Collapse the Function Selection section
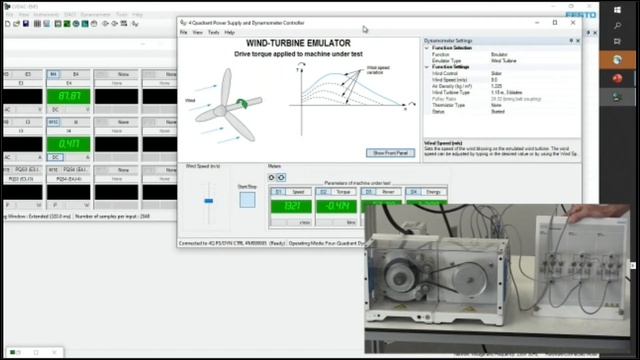The image size is (640, 360). click(x=427, y=48)
